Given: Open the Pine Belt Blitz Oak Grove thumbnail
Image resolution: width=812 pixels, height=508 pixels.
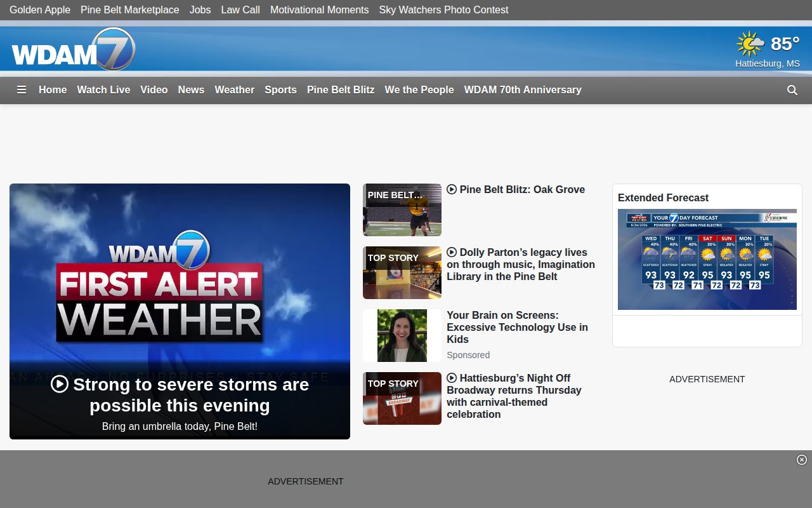Looking at the screenshot, I should 402,210.
